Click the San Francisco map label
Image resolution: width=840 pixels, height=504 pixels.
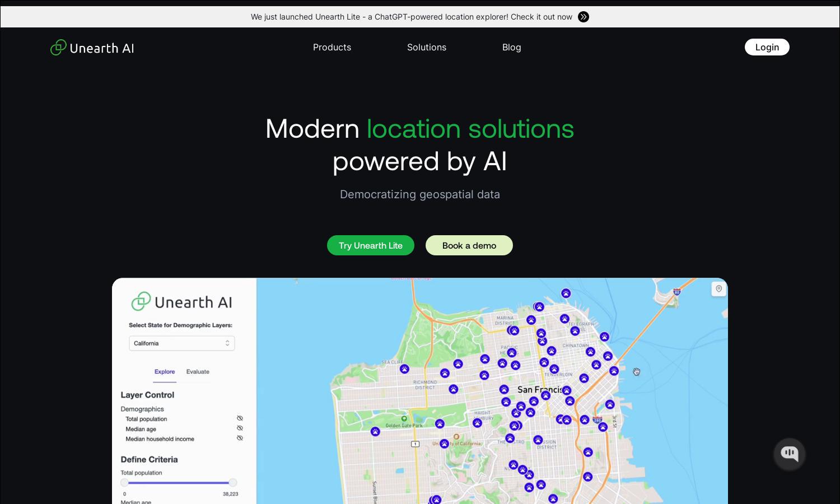[539, 390]
